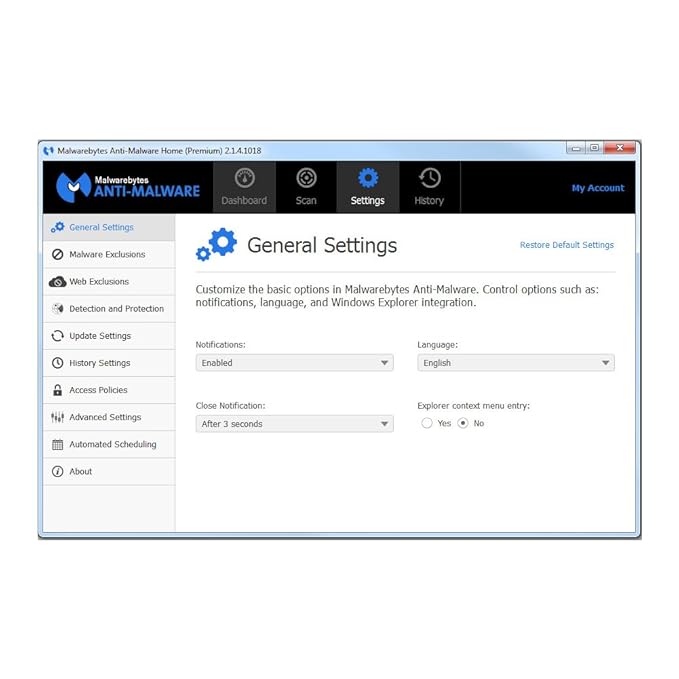Image resolution: width=679 pixels, height=679 pixels.
Task: Open the Malware Exclusions sidebar entry
Action: [x=109, y=255]
